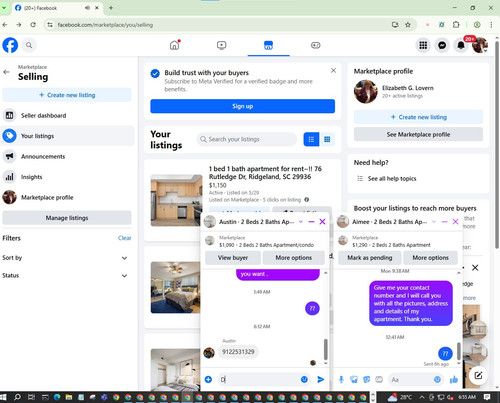Dismiss the Build trust with buyers banner
The image size is (500, 403).
[333, 71]
